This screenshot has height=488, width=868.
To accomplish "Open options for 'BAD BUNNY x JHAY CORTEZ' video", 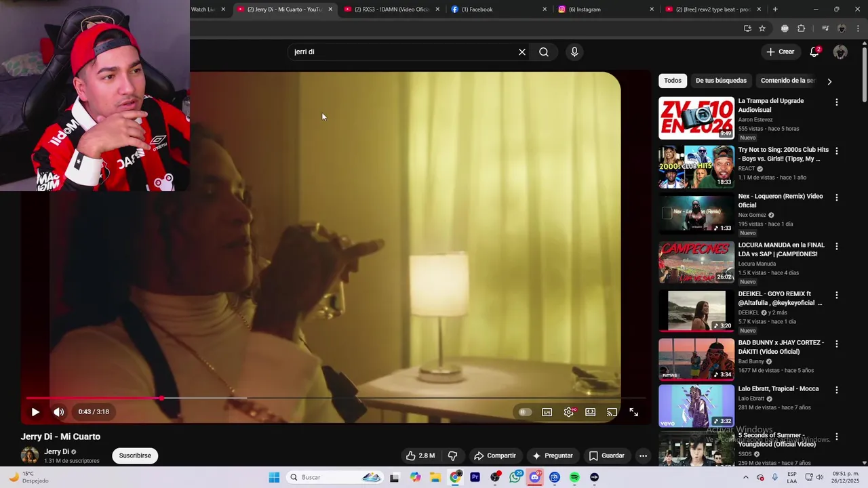I will [x=836, y=344].
